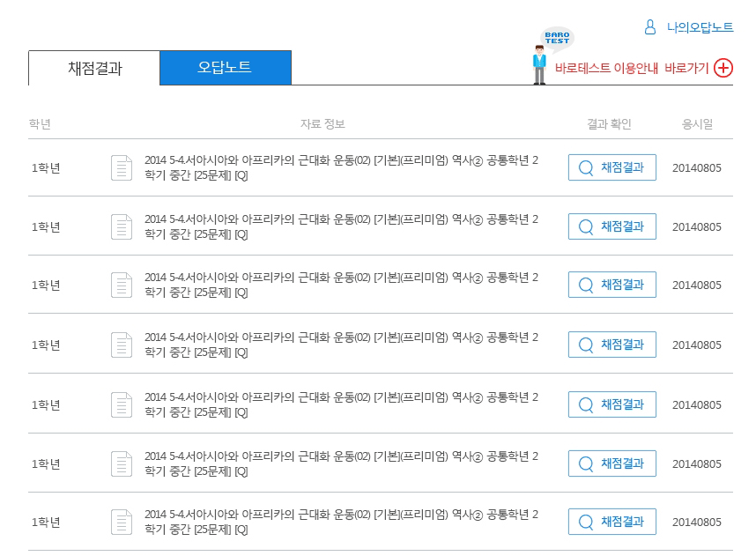Select the 채점결과 tab
This screenshot has height=556, width=756.
coord(94,69)
